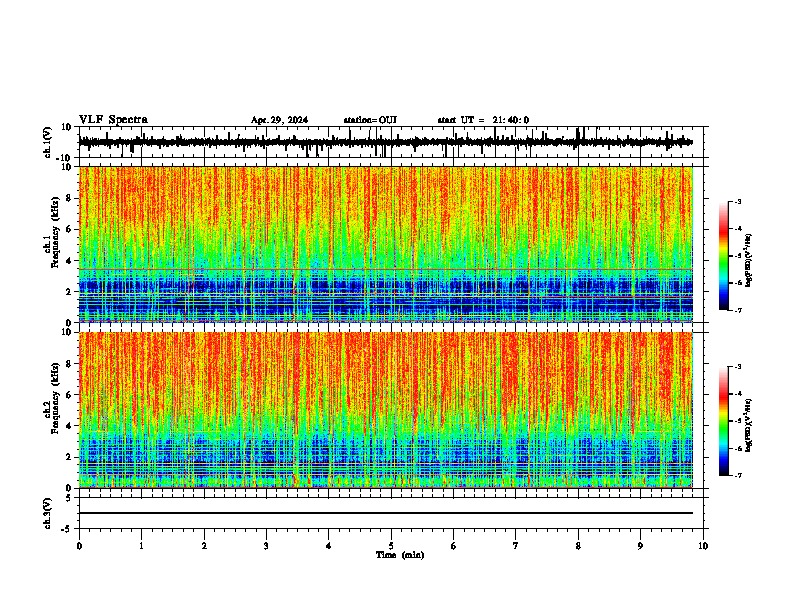Click the "-3" label on ch.2 color scale

point(737,367)
